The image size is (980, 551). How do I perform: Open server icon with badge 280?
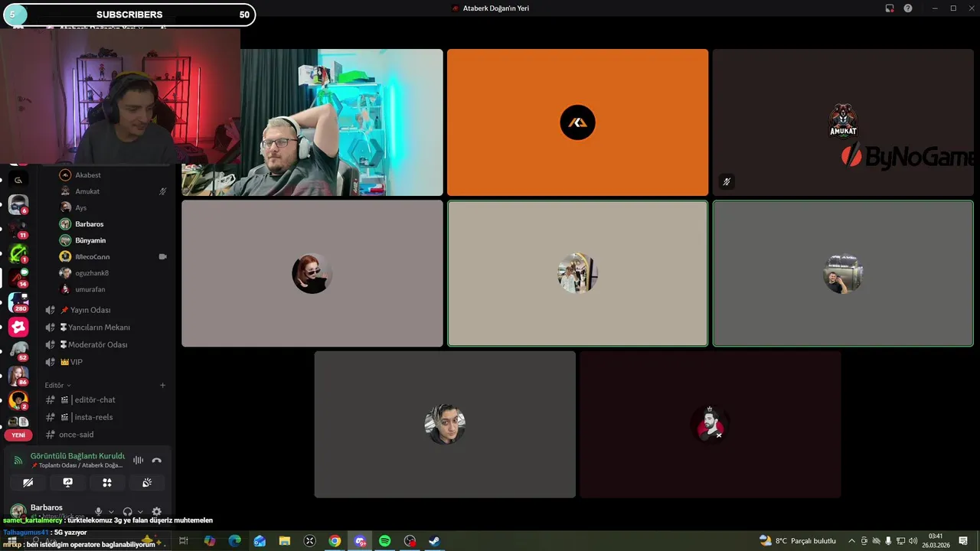(x=18, y=302)
